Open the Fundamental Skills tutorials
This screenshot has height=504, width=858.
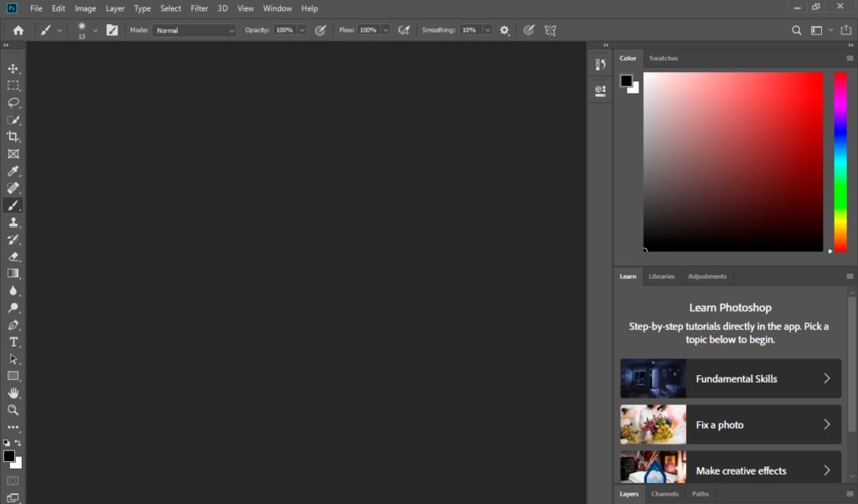tap(730, 378)
